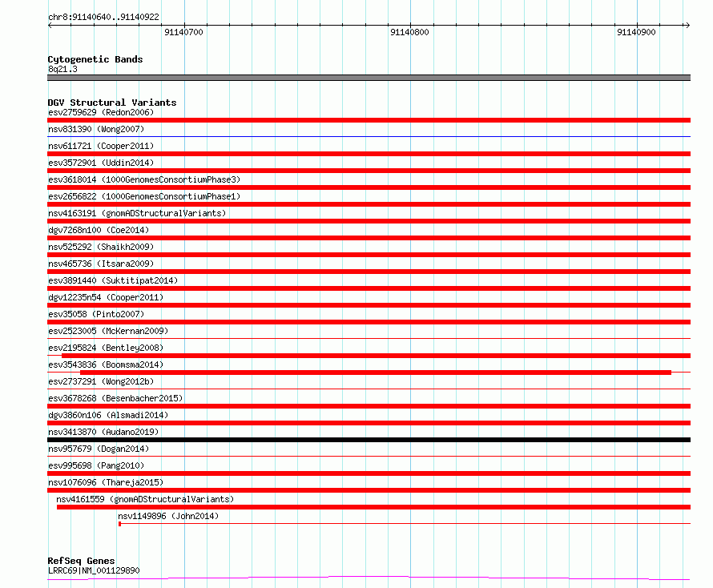Click the DGV Structural Variants track heading
Image resolution: width=713 pixels, height=588 pixels.
112,103
